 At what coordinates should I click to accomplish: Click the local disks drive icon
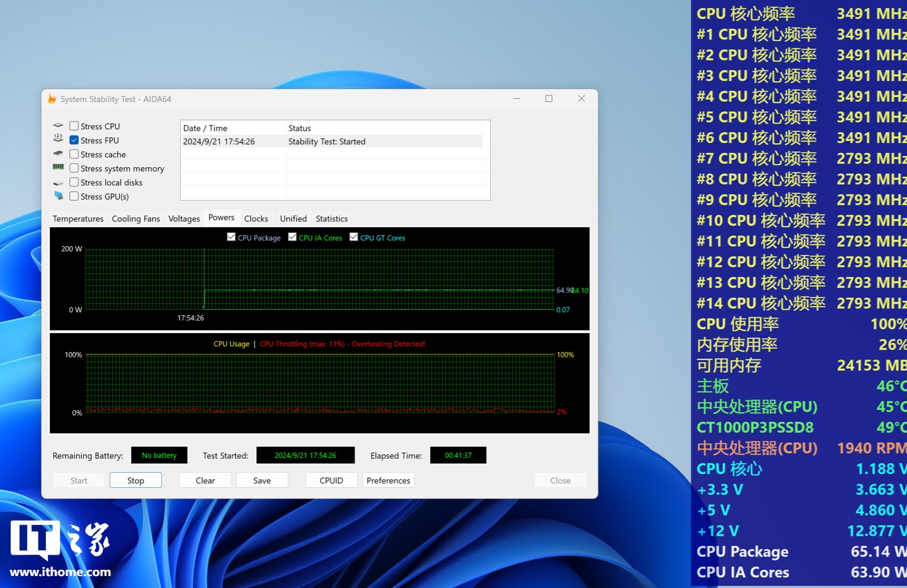pyautogui.click(x=58, y=183)
